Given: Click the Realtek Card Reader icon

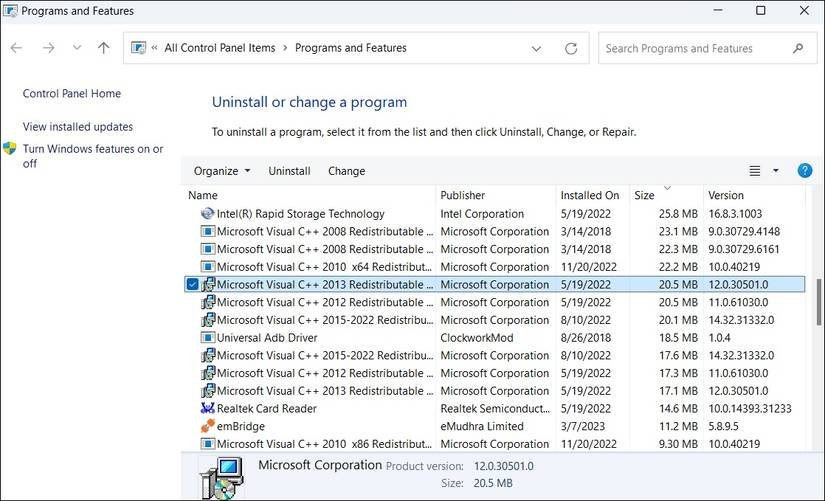Looking at the screenshot, I should (208, 408).
